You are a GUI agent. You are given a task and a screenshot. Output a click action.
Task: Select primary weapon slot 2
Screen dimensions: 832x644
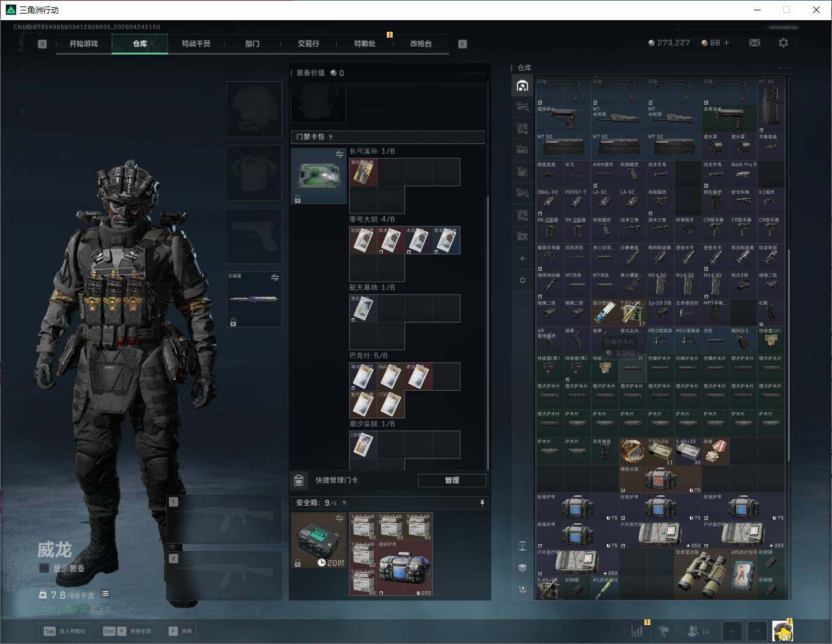coord(225,576)
